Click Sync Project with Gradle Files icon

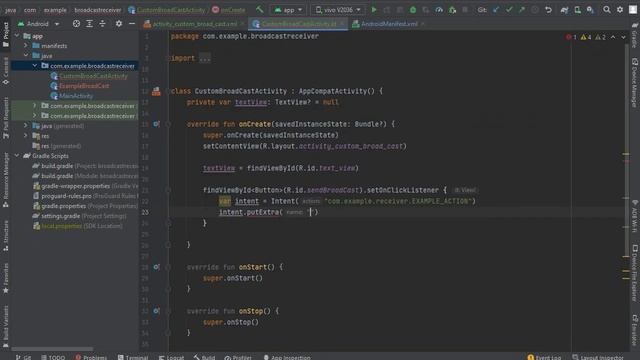(x=564, y=9)
